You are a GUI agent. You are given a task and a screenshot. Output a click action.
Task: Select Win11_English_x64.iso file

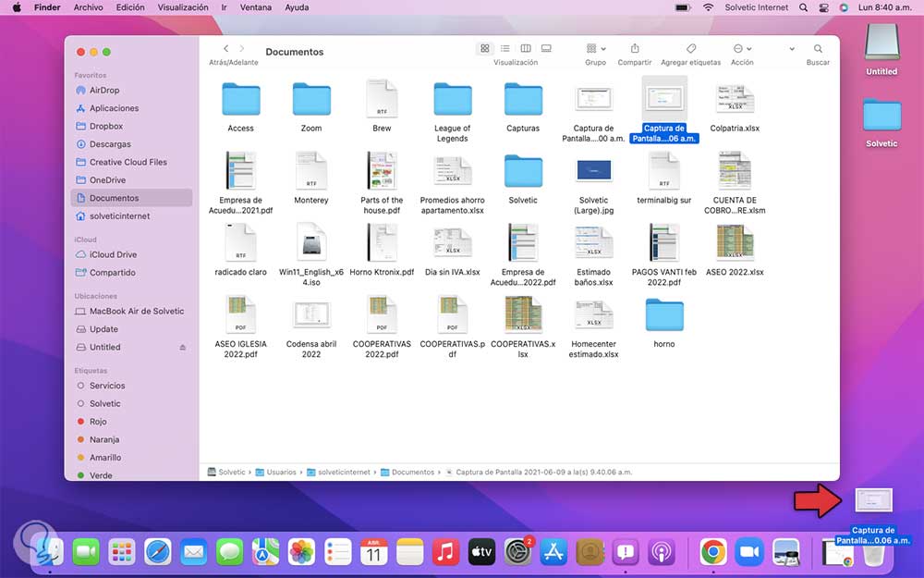pyautogui.click(x=311, y=243)
